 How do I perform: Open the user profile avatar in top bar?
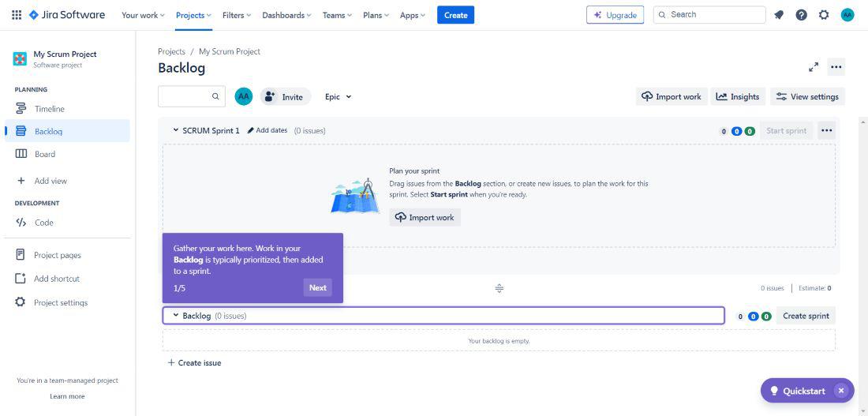coord(847,15)
